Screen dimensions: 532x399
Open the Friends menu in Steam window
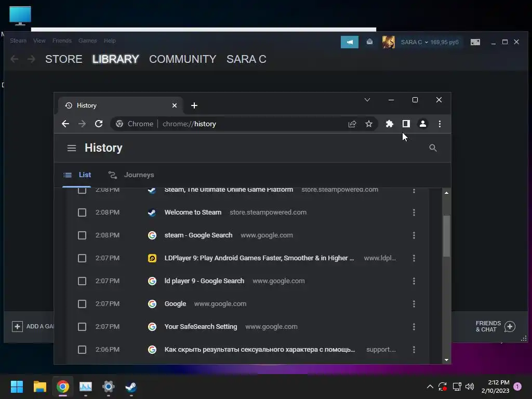[62, 41]
